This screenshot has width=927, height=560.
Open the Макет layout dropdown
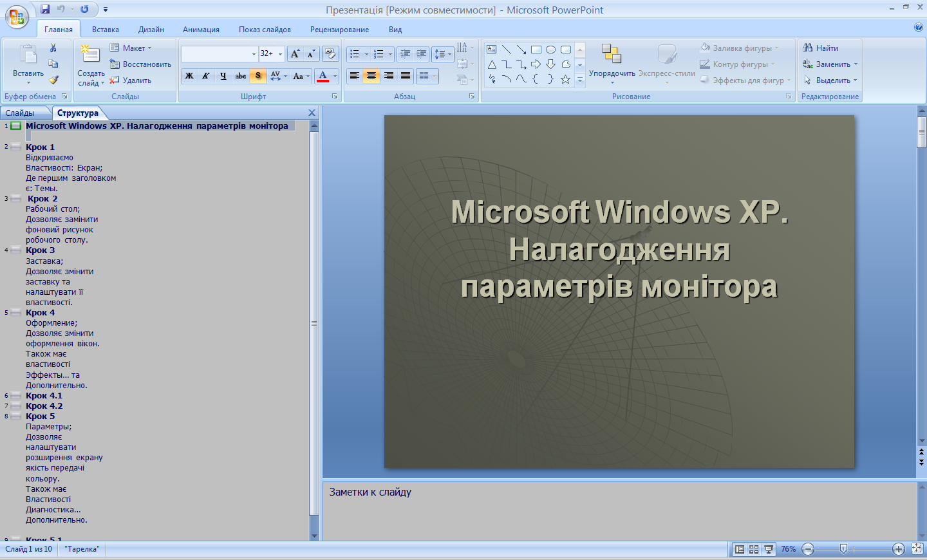click(x=131, y=48)
